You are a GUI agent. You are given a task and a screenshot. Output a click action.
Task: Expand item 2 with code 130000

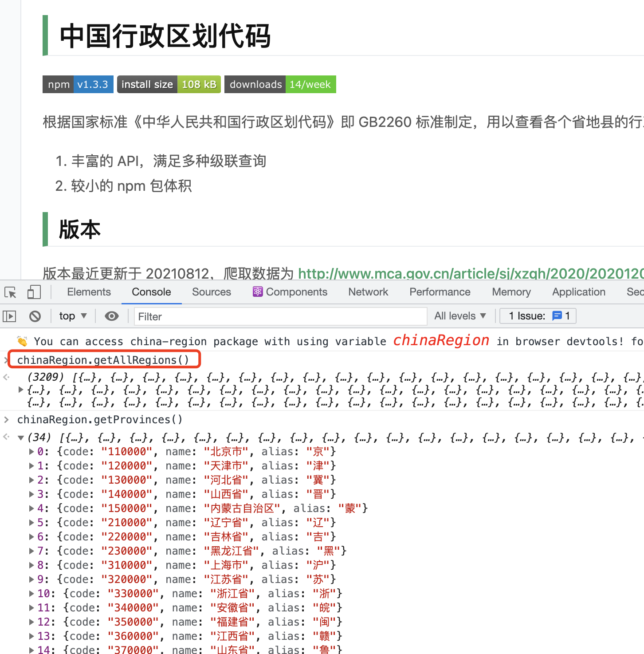pos(31,480)
